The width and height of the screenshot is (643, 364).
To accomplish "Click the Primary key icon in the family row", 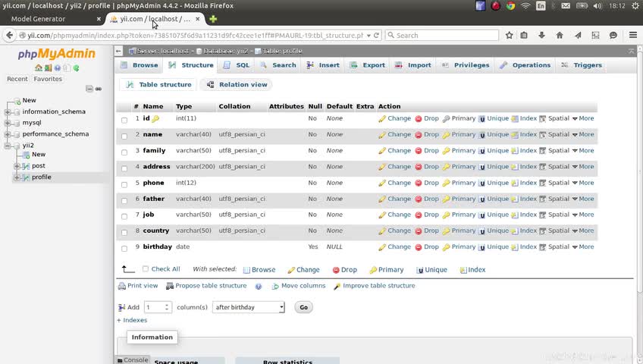I will [x=446, y=151].
